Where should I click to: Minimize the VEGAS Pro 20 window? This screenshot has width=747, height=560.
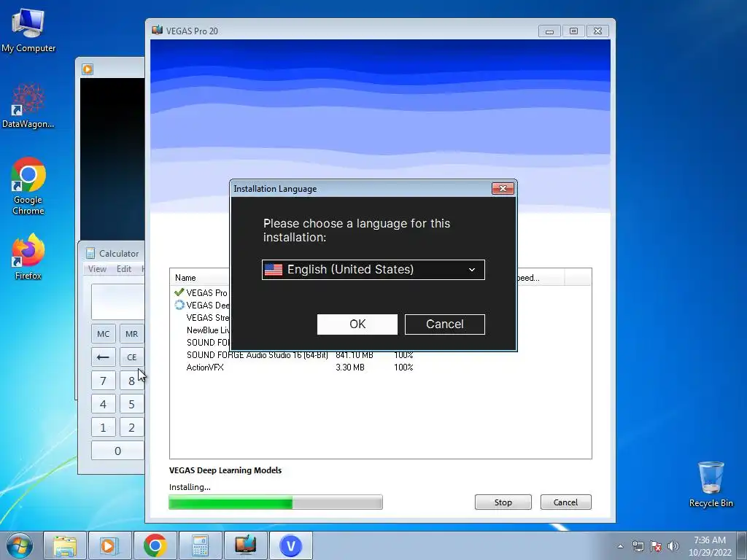pyautogui.click(x=549, y=31)
